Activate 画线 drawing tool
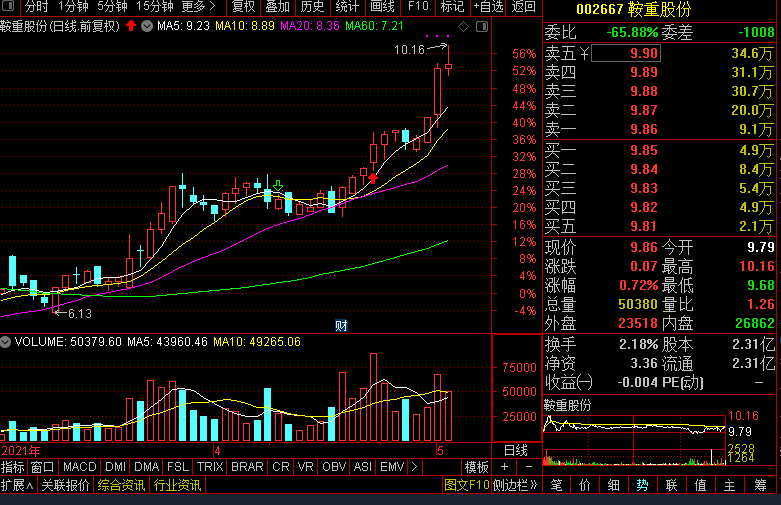The width and height of the screenshot is (781, 505). pos(382,6)
